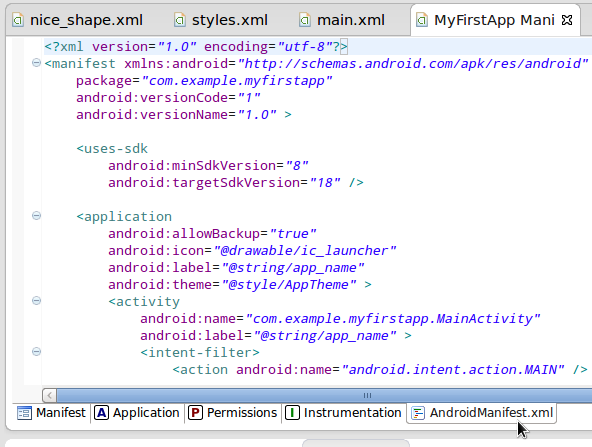This screenshot has height=447, width=592.
Task: Click the "com.example.myfirstapp.MainActivity" name value
Action: (393, 319)
